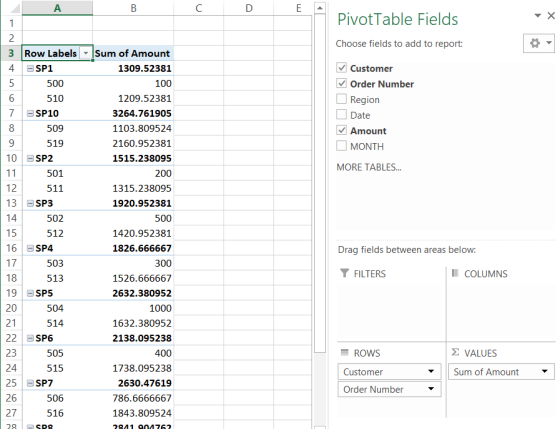Select order number 502 cell
560x429 pixels.
(x=57, y=218)
